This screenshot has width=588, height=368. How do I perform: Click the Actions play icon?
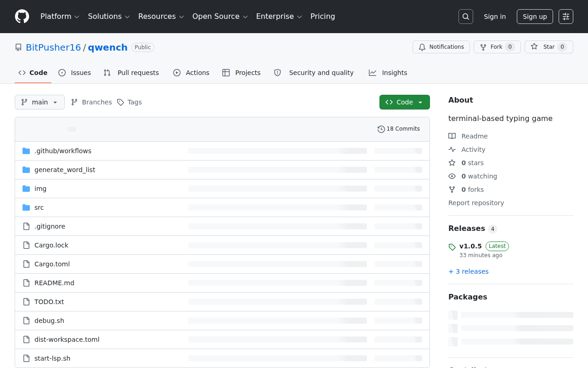177,73
